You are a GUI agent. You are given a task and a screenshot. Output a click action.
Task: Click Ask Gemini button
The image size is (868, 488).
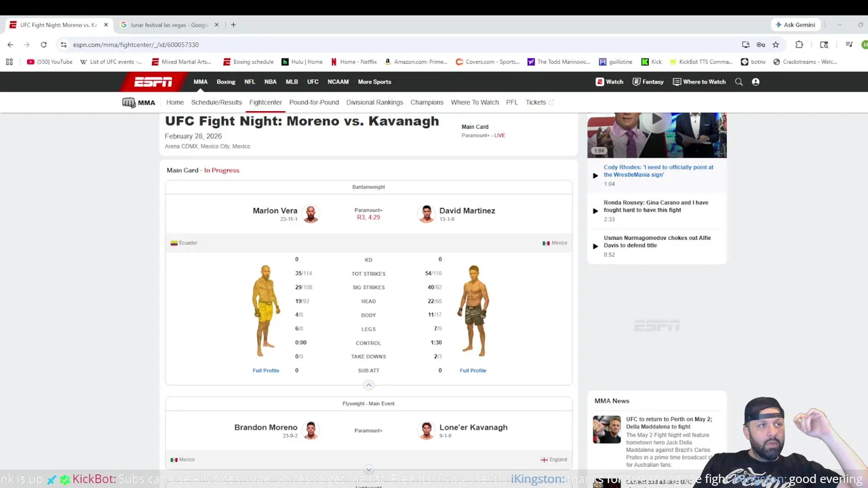[795, 25]
